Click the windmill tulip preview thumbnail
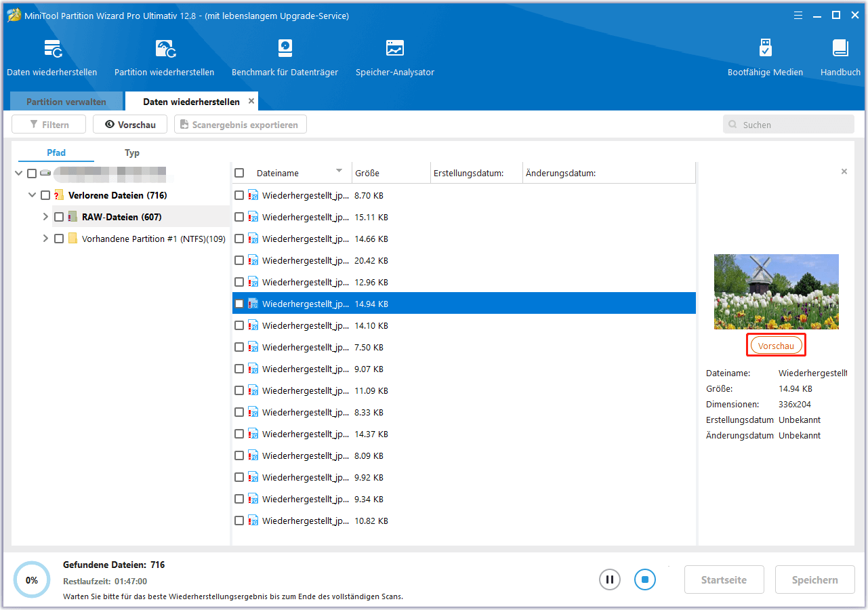868x610 pixels. click(777, 291)
